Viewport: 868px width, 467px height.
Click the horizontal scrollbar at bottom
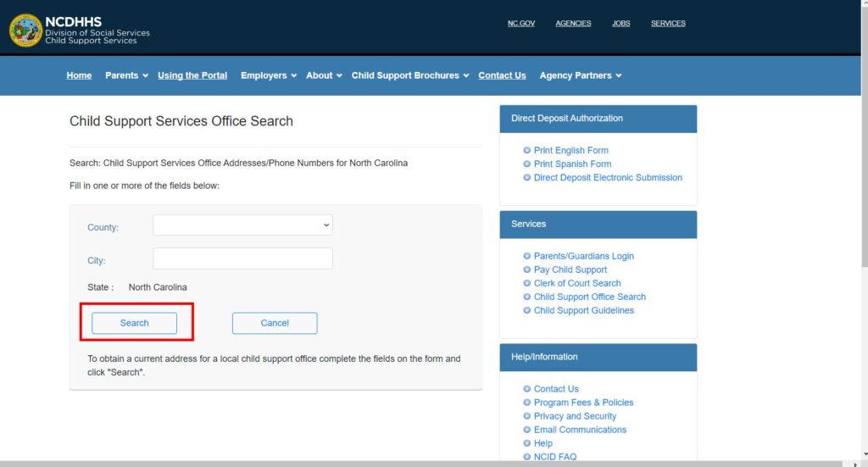pos(420,464)
